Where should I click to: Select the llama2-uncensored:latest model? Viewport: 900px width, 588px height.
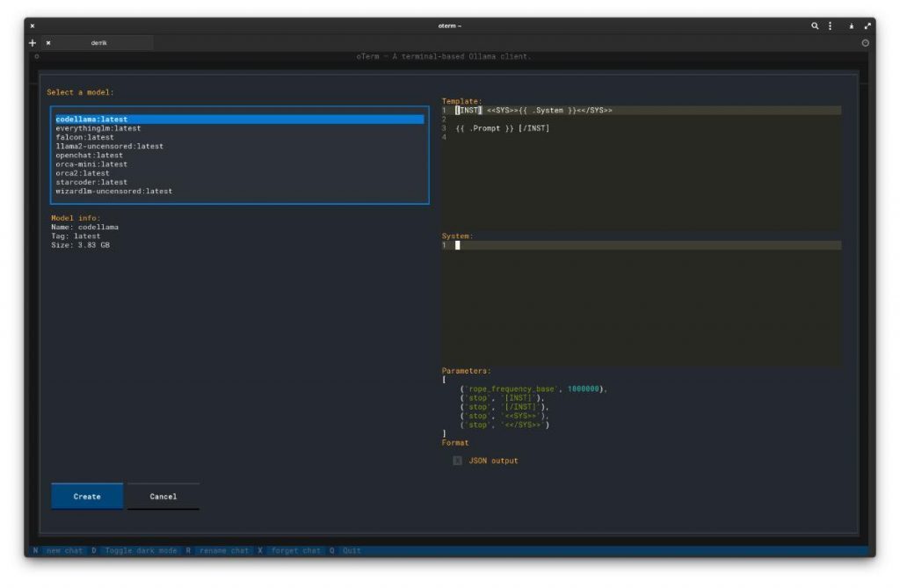click(x=106, y=146)
